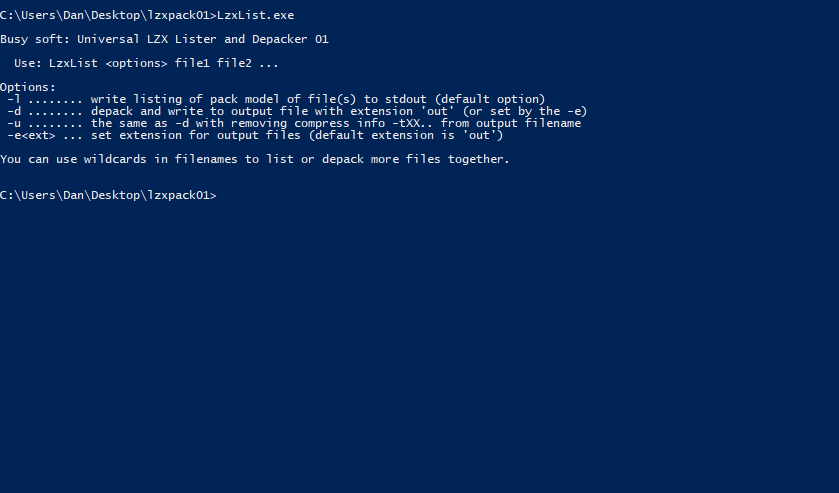Image resolution: width=839 pixels, height=493 pixels.
Task: Click the typed LzxList.exe command text
Action: pos(255,15)
